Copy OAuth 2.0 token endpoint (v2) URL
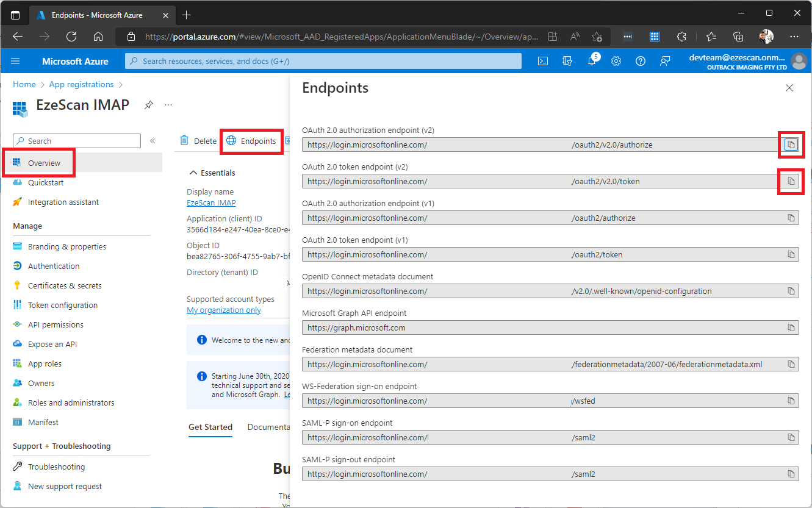 [x=791, y=181]
